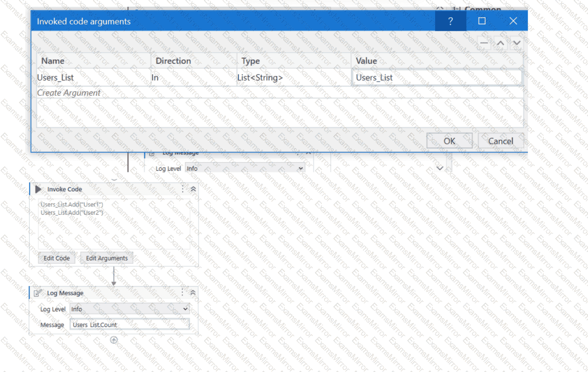This screenshot has height=372, width=588.
Task: Click Create Argument row to add argument
Action: (x=69, y=93)
